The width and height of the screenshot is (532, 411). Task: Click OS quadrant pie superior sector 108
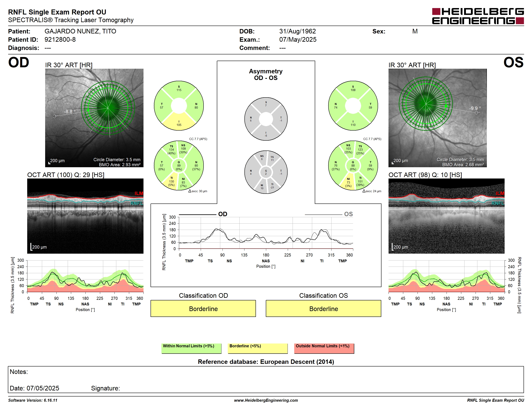353,89
